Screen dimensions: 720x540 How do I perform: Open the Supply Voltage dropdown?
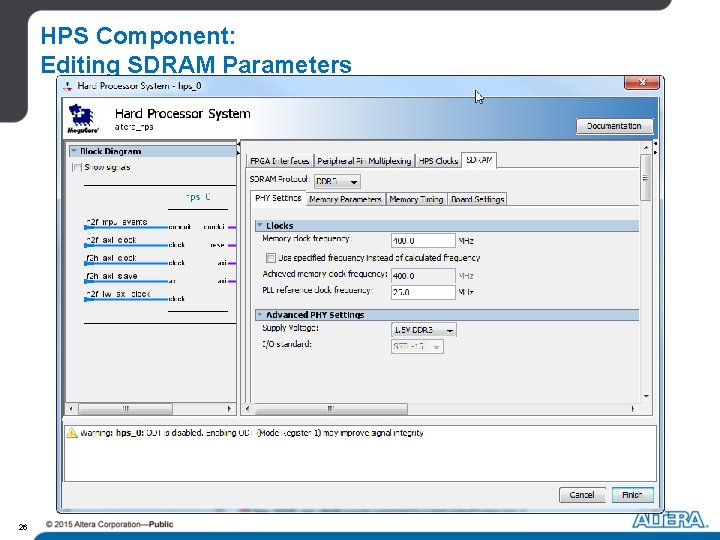pos(424,330)
